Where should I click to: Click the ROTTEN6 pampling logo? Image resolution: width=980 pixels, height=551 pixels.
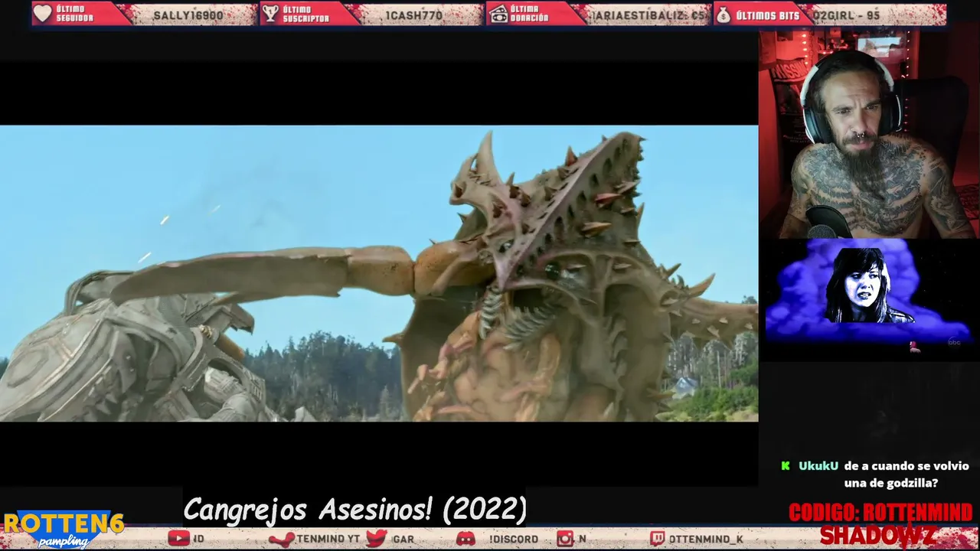click(x=63, y=530)
